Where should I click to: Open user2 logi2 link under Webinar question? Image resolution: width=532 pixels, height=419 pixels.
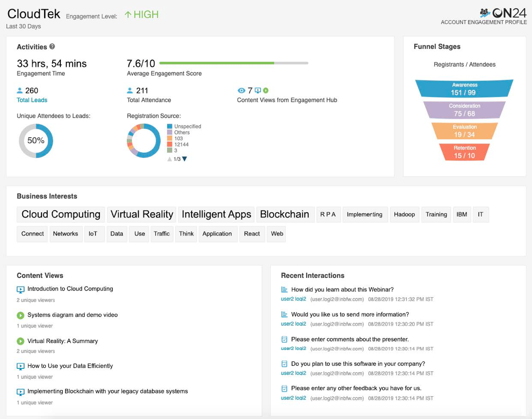294,299
